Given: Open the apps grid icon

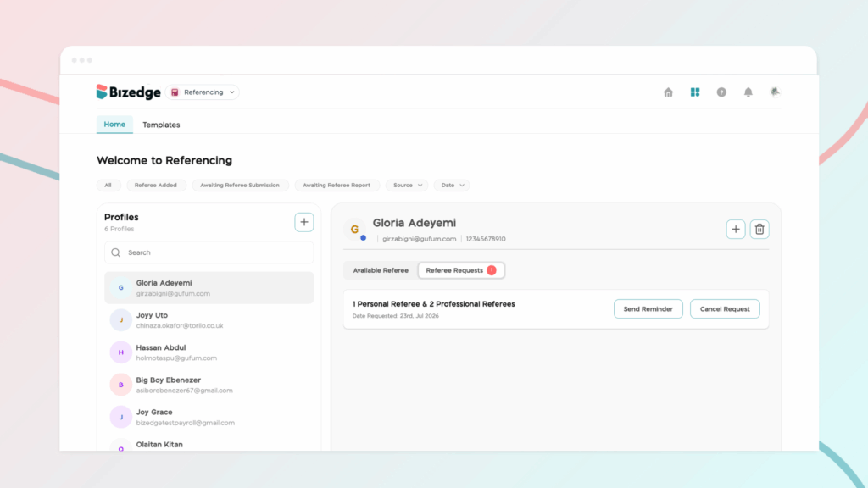Looking at the screenshot, I should point(695,92).
